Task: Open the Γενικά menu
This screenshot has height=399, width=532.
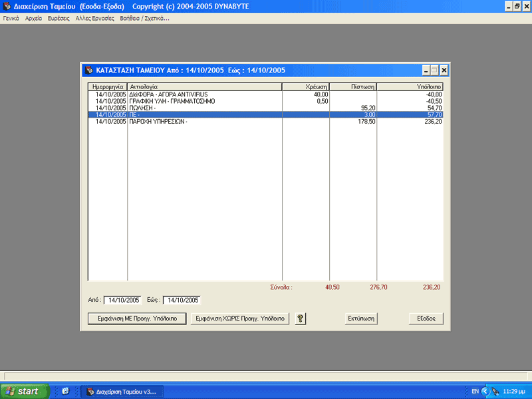Action: pyautogui.click(x=11, y=19)
